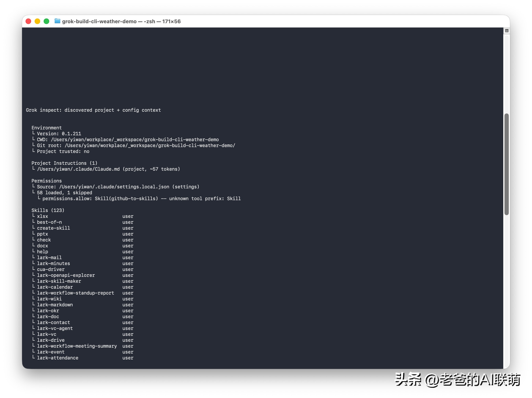
Task: Click the lark-doc skill row
Action: [83, 317]
